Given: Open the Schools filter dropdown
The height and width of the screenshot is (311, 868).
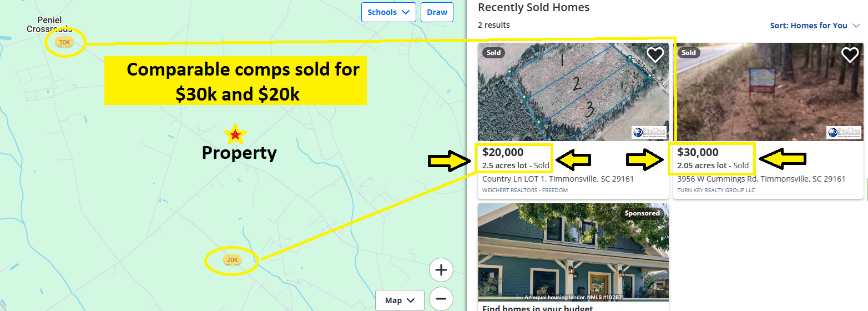Looking at the screenshot, I should point(388,12).
